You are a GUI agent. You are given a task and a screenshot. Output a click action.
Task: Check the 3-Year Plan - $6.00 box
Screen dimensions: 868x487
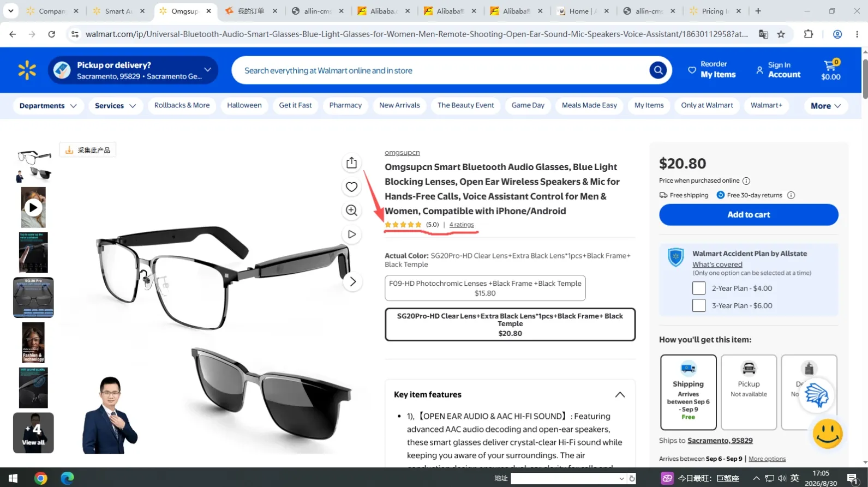pyautogui.click(x=699, y=305)
